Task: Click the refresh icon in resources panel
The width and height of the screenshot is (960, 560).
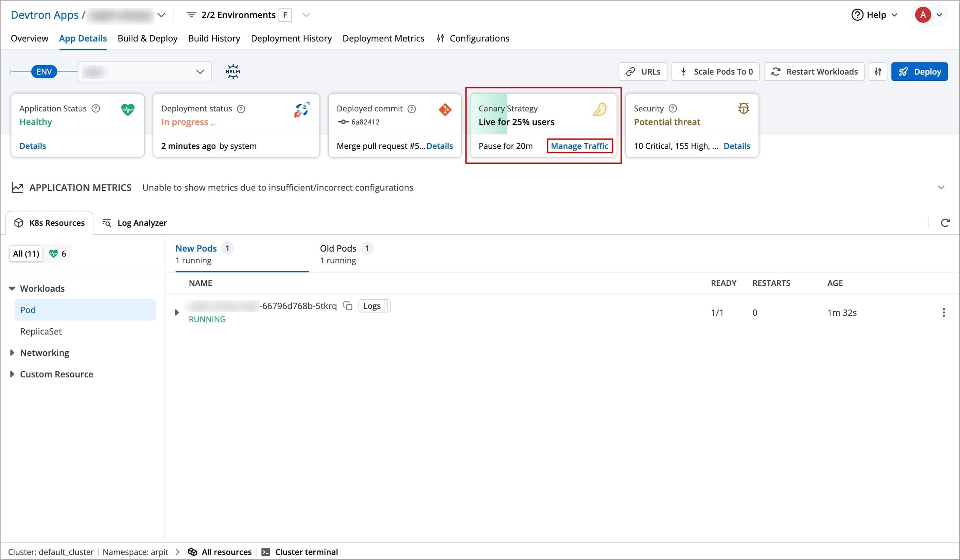Action: click(x=945, y=223)
